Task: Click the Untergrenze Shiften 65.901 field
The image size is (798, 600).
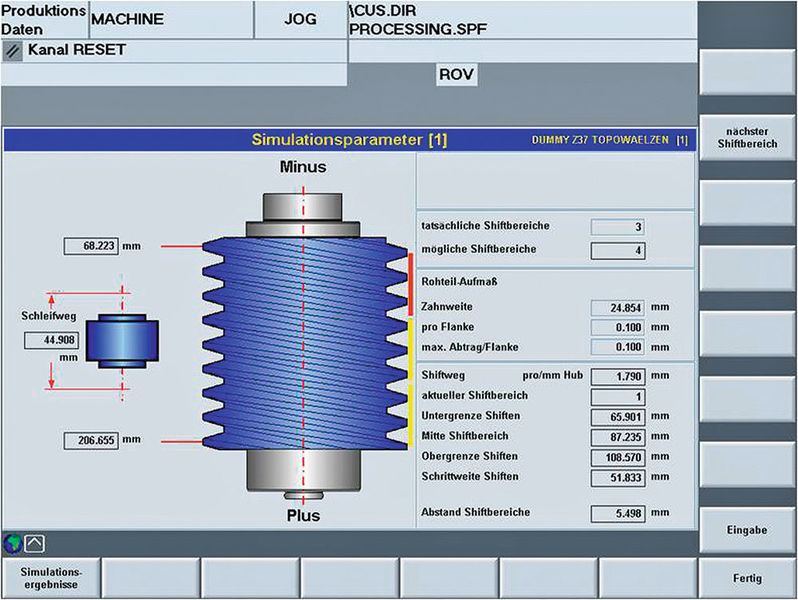Action: [618, 417]
